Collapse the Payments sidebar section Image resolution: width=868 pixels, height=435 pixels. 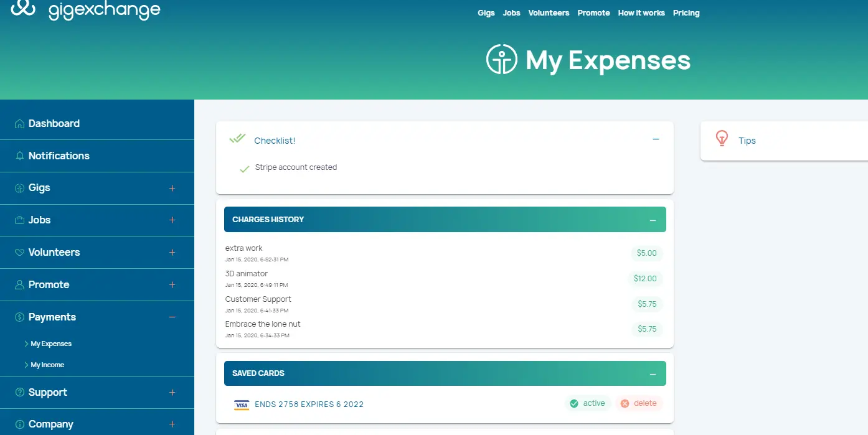click(172, 317)
